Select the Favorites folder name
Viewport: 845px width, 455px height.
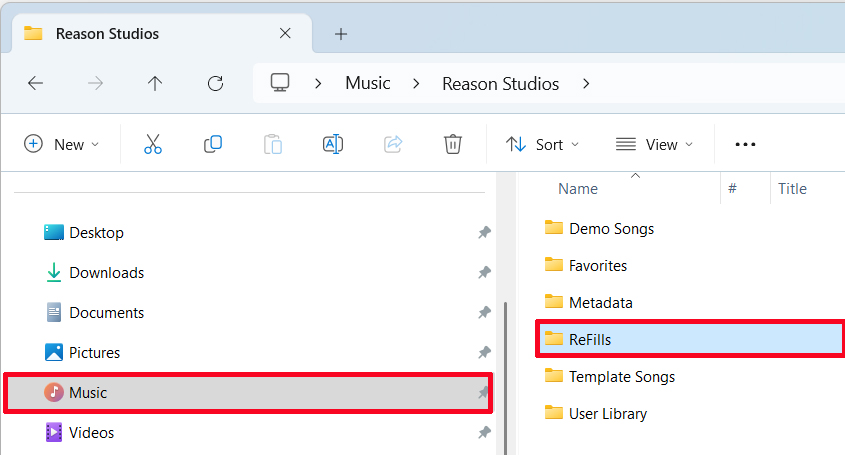[x=598, y=265]
